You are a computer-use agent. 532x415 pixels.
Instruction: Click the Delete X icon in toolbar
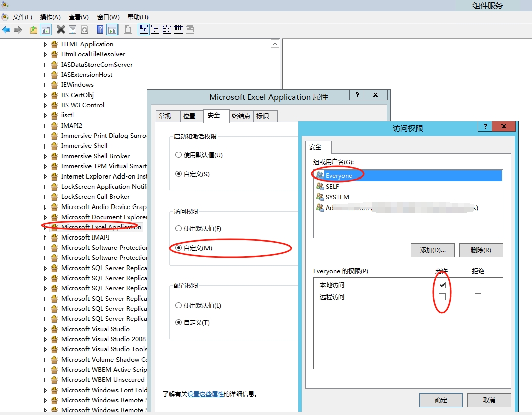[x=61, y=30]
